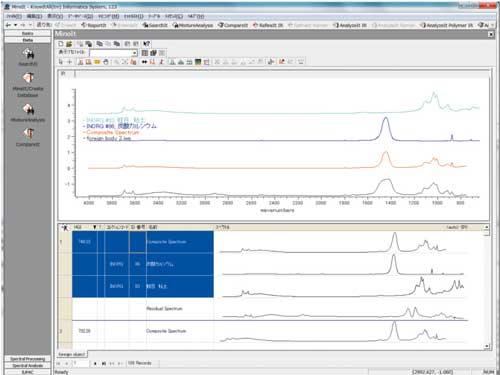The height and width of the screenshot is (375, 500).
Task: Click the results table scroll down arrow
Action: (x=487, y=346)
